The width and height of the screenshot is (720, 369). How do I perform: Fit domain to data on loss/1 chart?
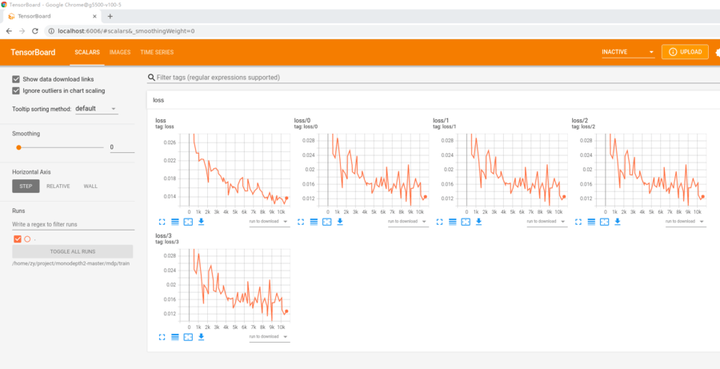click(x=466, y=222)
